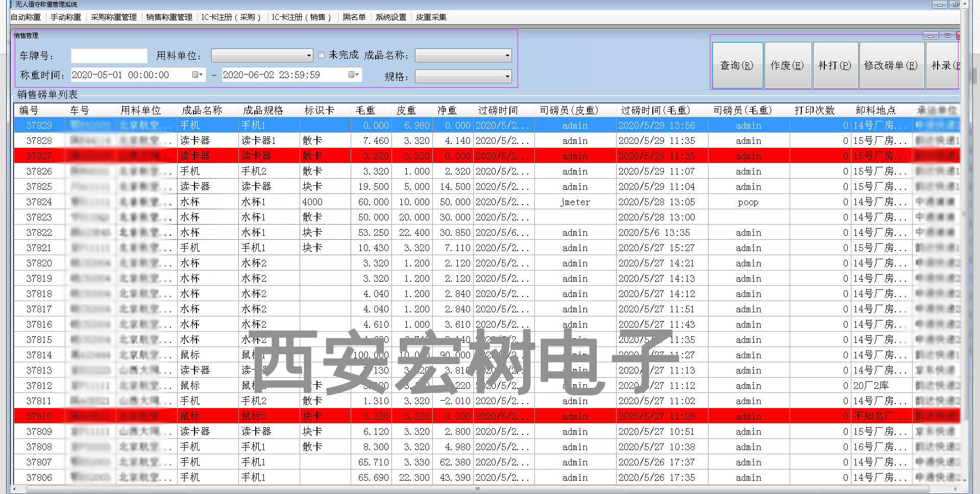Open the IC卡注册（销售） menu

(x=302, y=17)
